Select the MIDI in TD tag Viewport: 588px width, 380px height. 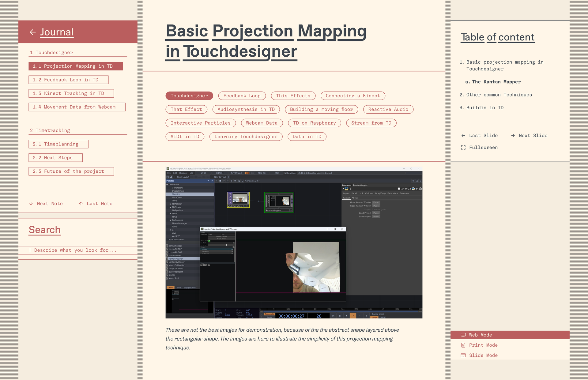(x=185, y=137)
